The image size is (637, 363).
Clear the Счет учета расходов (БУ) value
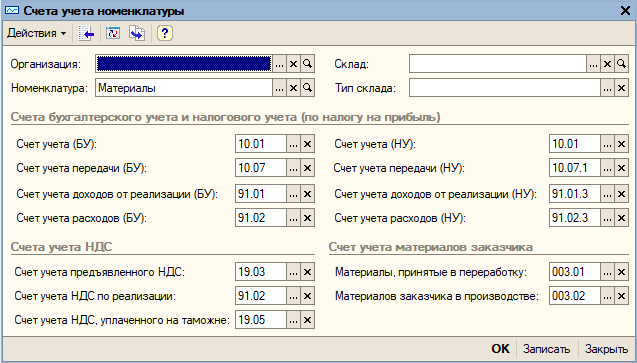(308, 218)
